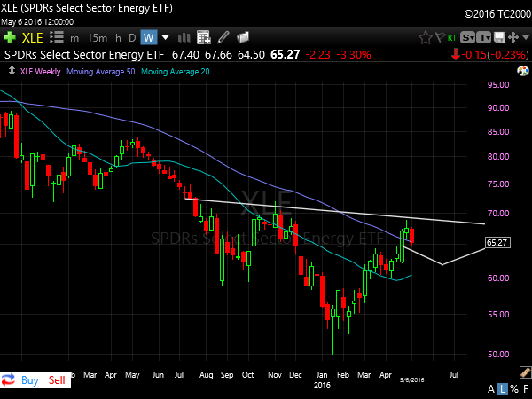The image size is (532, 399).
Task: Click the ruler measuring tool icon
Action: click(x=525, y=372)
